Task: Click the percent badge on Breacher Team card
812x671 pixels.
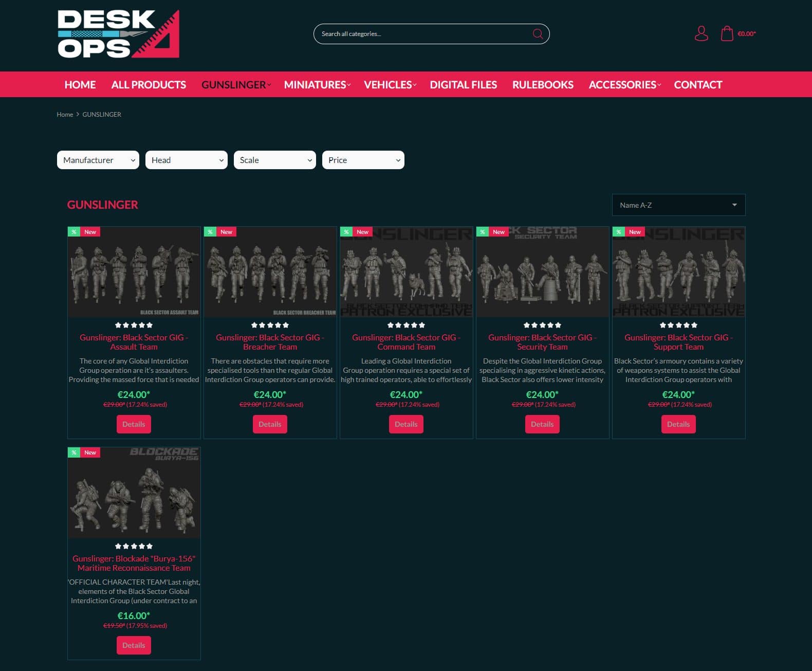Action: 210,232
